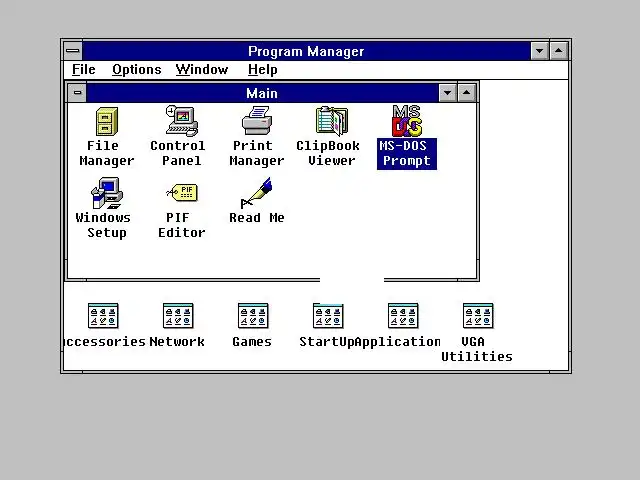
Task: Open the Main window control menu box
Action: coord(78,93)
